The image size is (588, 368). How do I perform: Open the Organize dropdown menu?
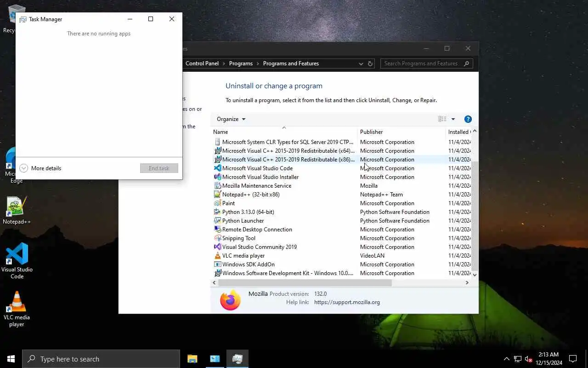coord(231,119)
